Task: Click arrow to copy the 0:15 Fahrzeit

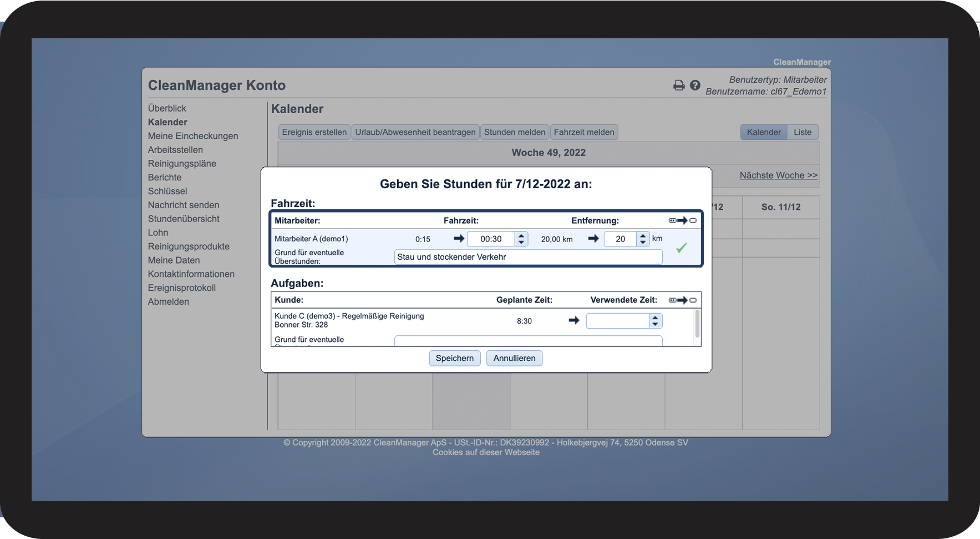Action: pos(459,239)
